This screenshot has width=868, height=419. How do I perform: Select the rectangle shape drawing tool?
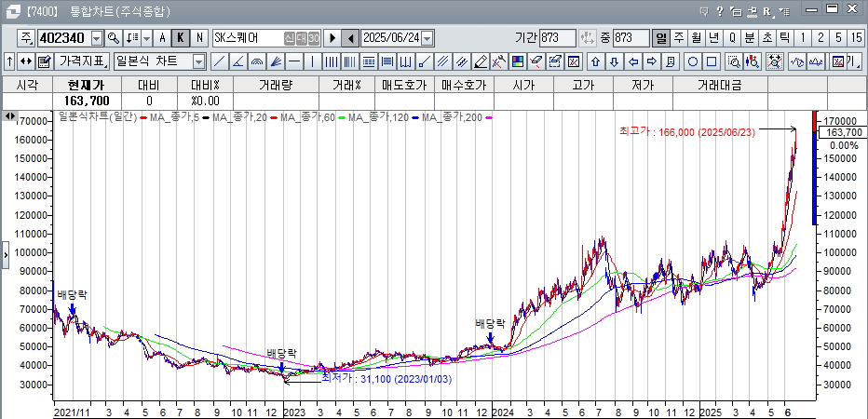tap(711, 61)
